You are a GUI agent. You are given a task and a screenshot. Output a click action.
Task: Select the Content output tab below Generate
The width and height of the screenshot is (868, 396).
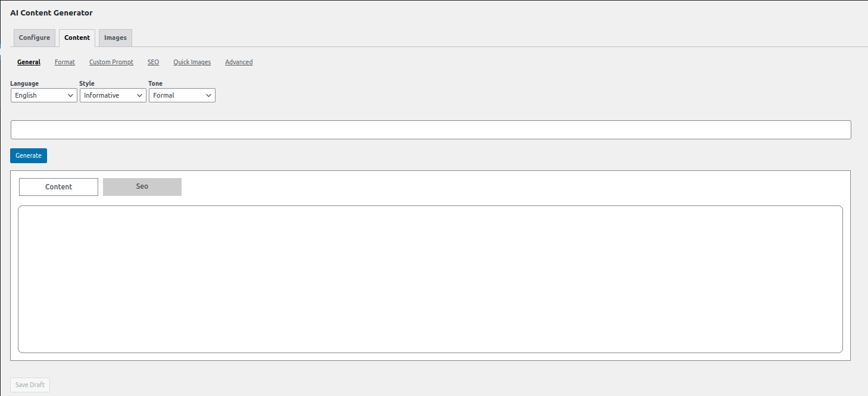[x=58, y=187]
